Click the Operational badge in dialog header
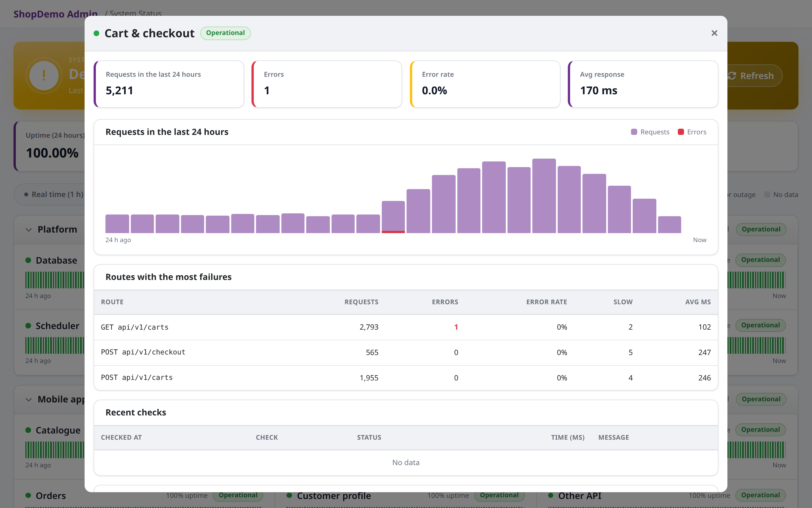Viewport: 812px width, 508px height. click(x=225, y=33)
